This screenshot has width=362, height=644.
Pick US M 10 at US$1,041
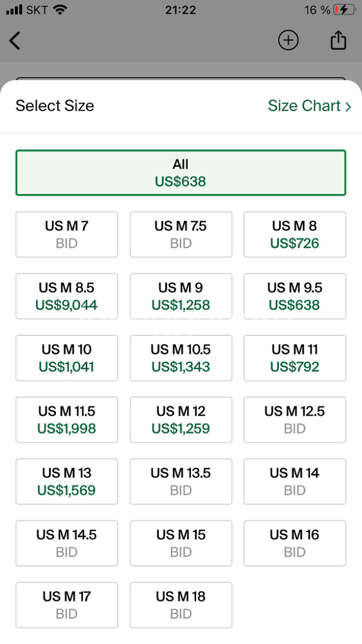67,358
